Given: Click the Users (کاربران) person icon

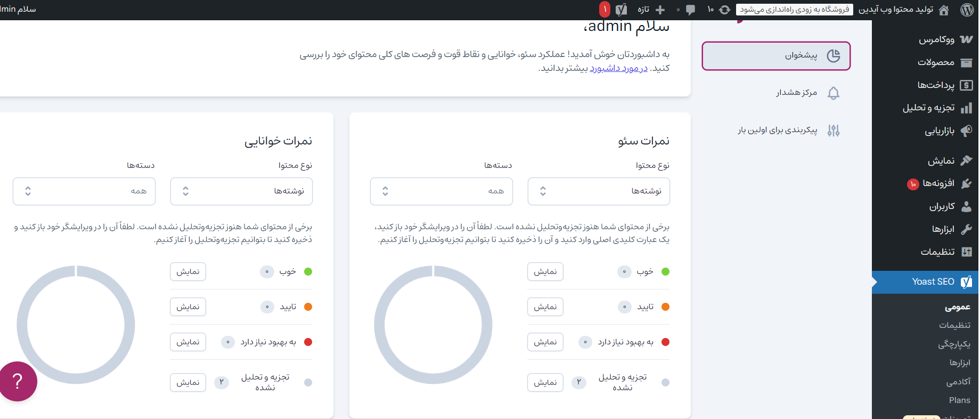Looking at the screenshot, I should [966, 207].
